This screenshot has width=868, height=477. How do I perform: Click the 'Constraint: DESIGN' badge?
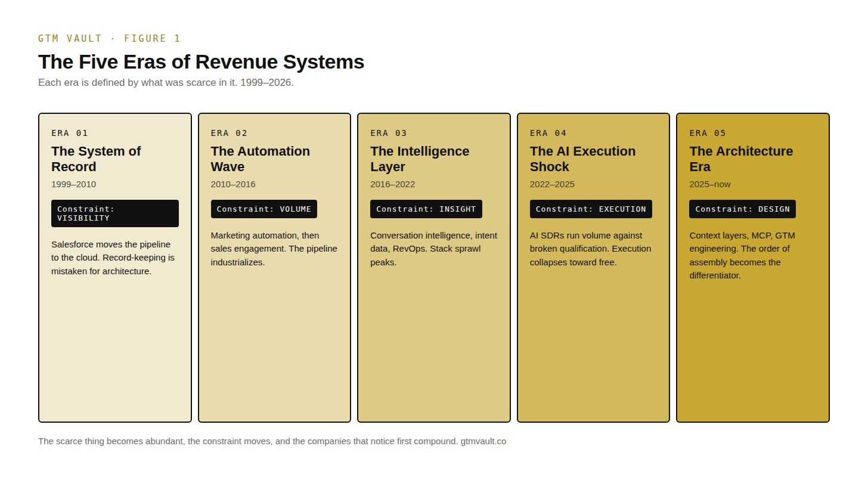(x=743, y=209)
